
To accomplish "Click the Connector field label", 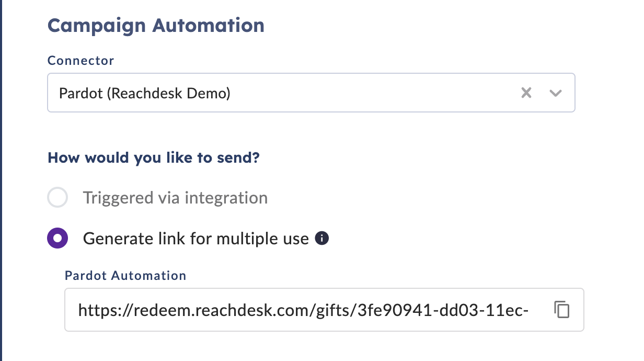I will 80,61.
